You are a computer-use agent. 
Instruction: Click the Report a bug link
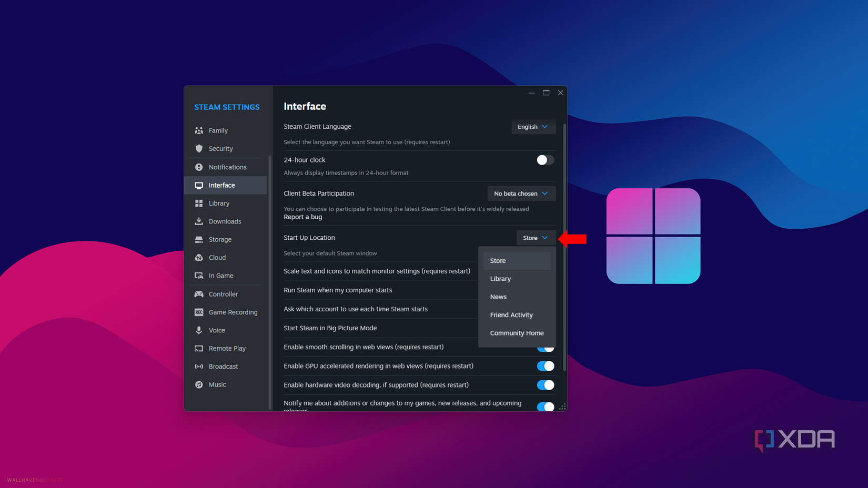(x=302, y=217)
